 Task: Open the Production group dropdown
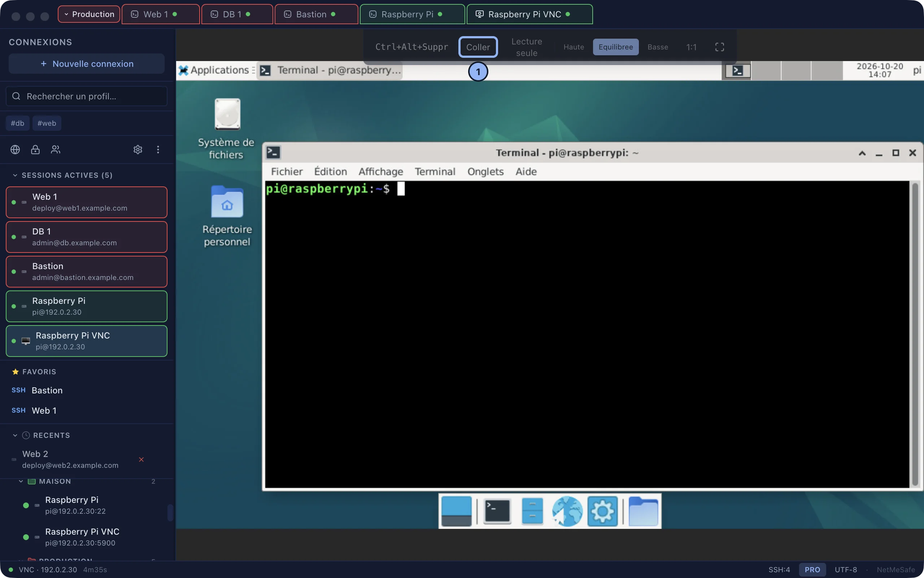point(89,14)
